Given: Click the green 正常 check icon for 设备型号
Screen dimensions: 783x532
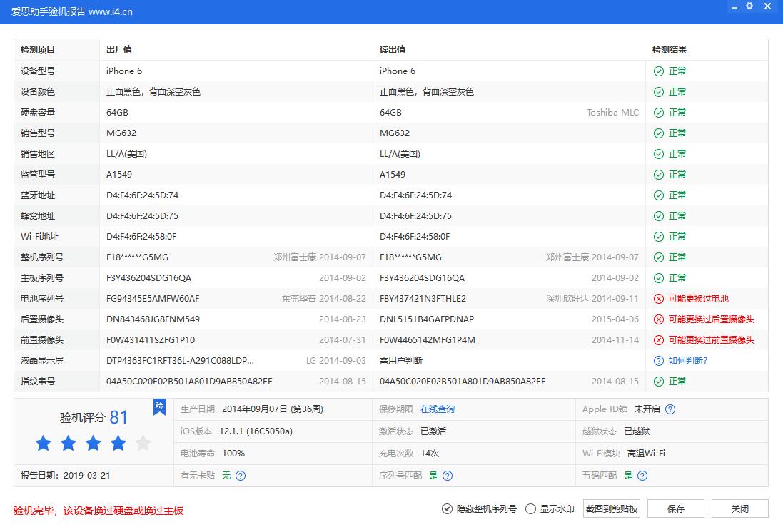Looking at the screenshot, I should tap(658, 71).
